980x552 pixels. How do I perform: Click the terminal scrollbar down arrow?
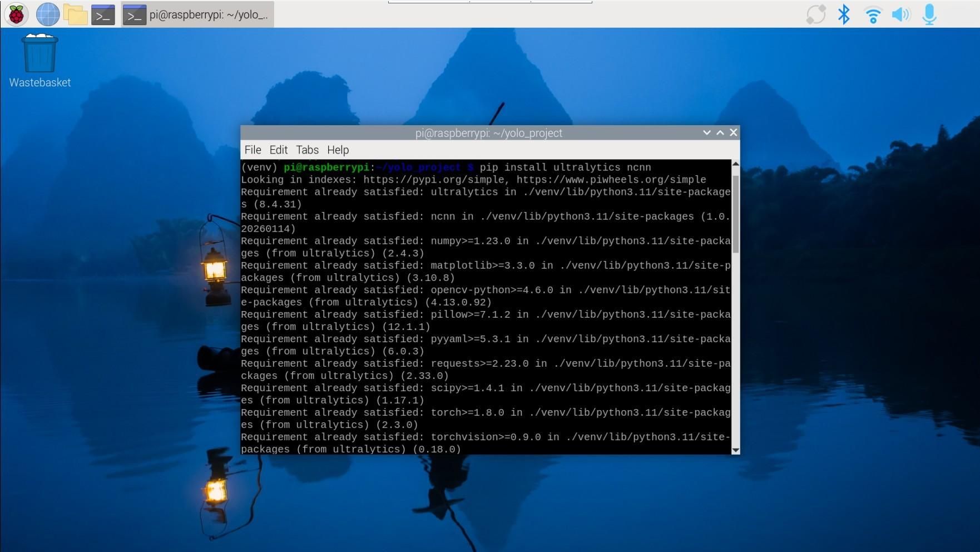(x=736, y=450)
